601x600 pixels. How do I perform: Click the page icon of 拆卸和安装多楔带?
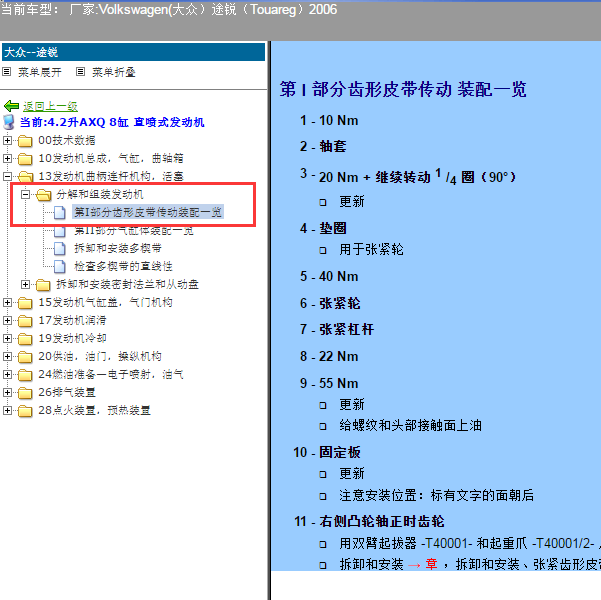[59, 248]
